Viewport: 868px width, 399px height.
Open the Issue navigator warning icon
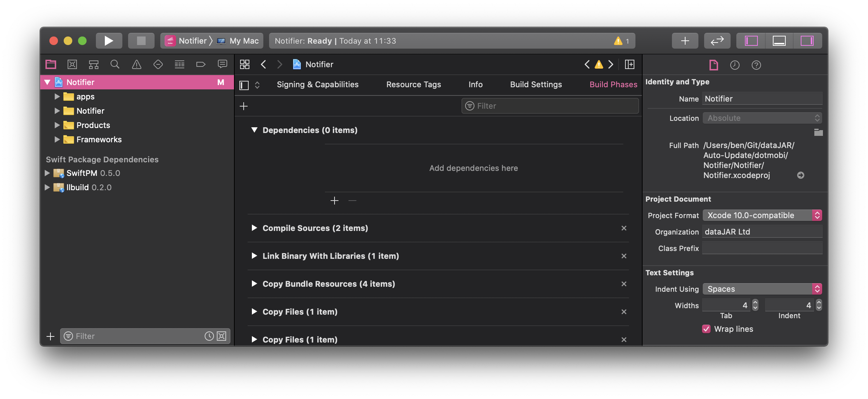click(x=136, y=64)
